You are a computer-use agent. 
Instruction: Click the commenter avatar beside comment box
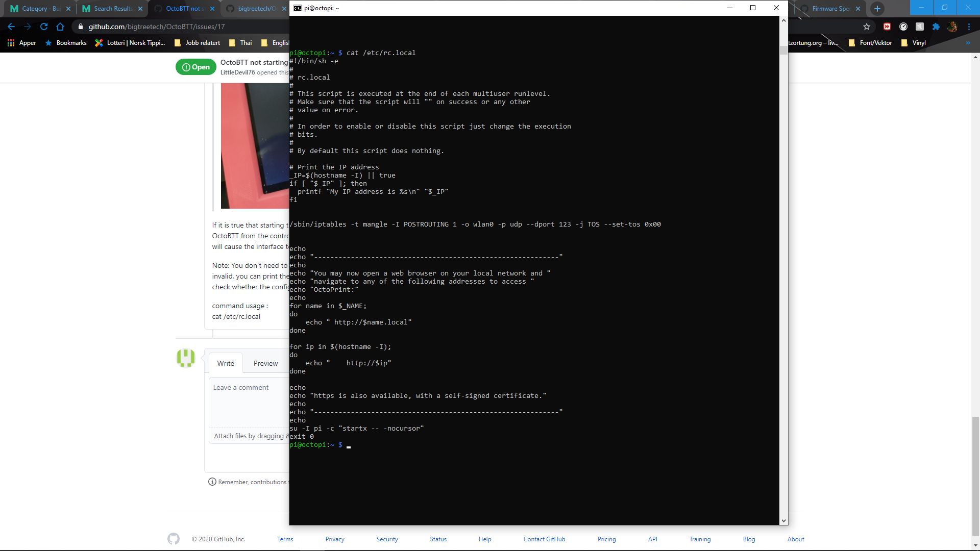[x=185, y=358]
